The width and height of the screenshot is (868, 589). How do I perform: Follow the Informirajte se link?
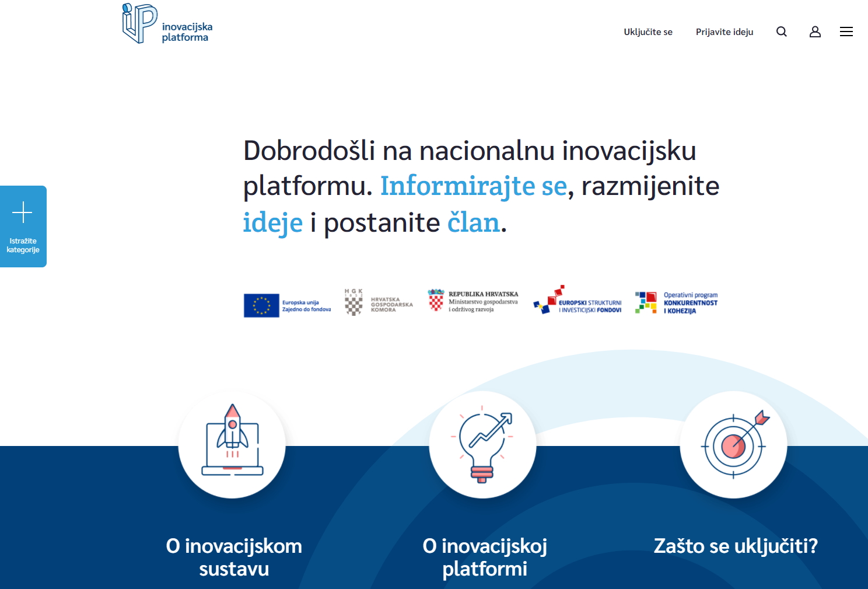(473, 186)
